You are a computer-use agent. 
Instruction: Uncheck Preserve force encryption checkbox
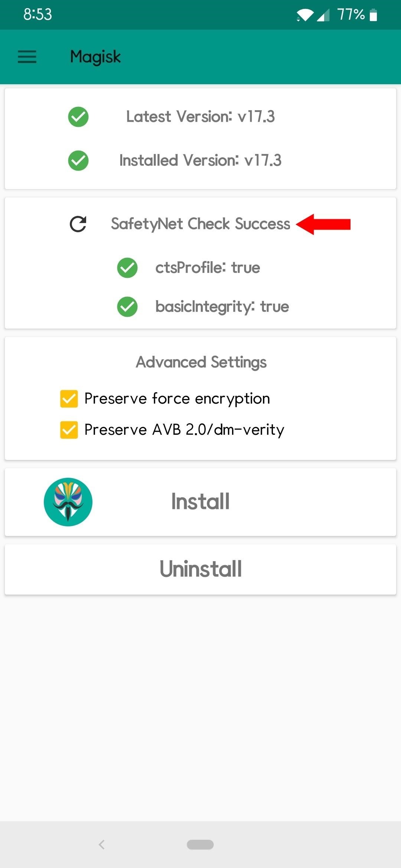tap(69, 399)
